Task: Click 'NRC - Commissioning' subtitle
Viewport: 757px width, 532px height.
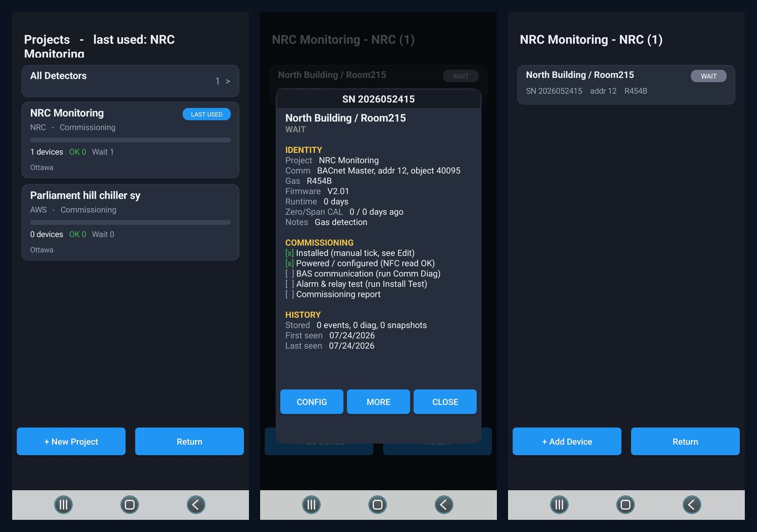Action: click(x=73, y=127)
